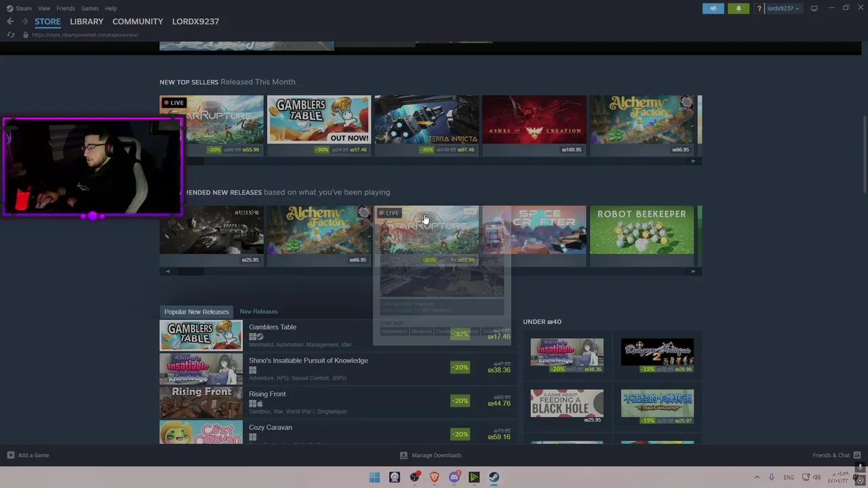Go back with the left arrow

tap(10, 22)
